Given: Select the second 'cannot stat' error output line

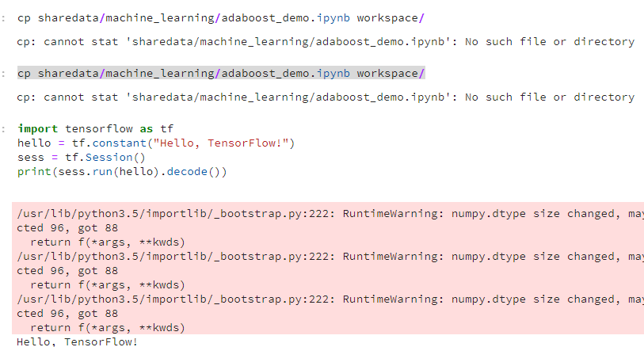Looking at the screenshot, I should (326, 97).
